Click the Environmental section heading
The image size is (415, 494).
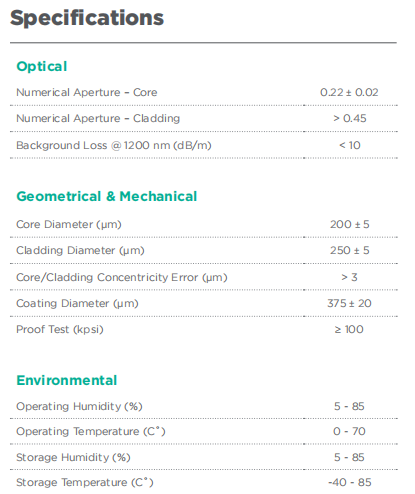click(x=67, y=380)
